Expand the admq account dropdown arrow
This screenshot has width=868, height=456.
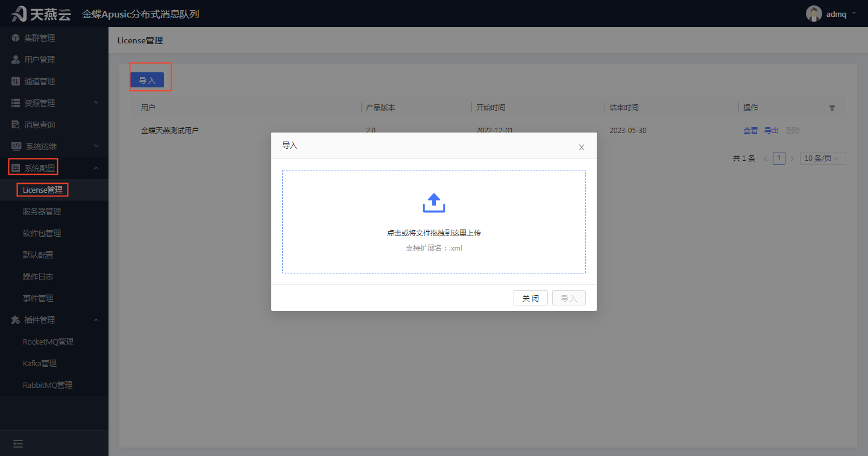click(x=854, y=13)
